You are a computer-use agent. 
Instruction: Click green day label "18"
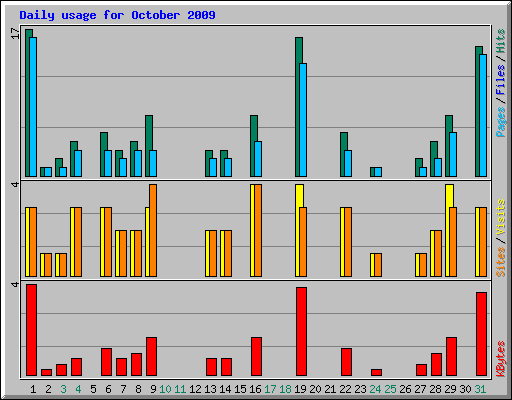(x=285, y=389)
